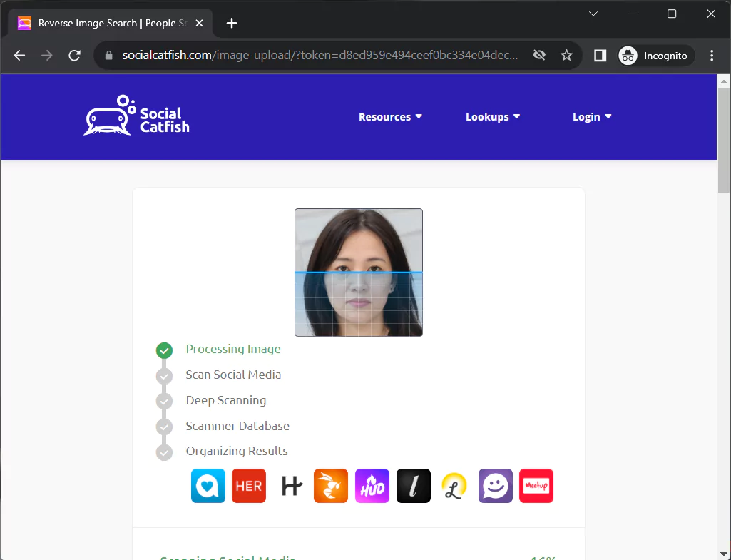Click the completed Processing Image checkmark
Screen dimensions: 731x560
[x=164, y=350]
